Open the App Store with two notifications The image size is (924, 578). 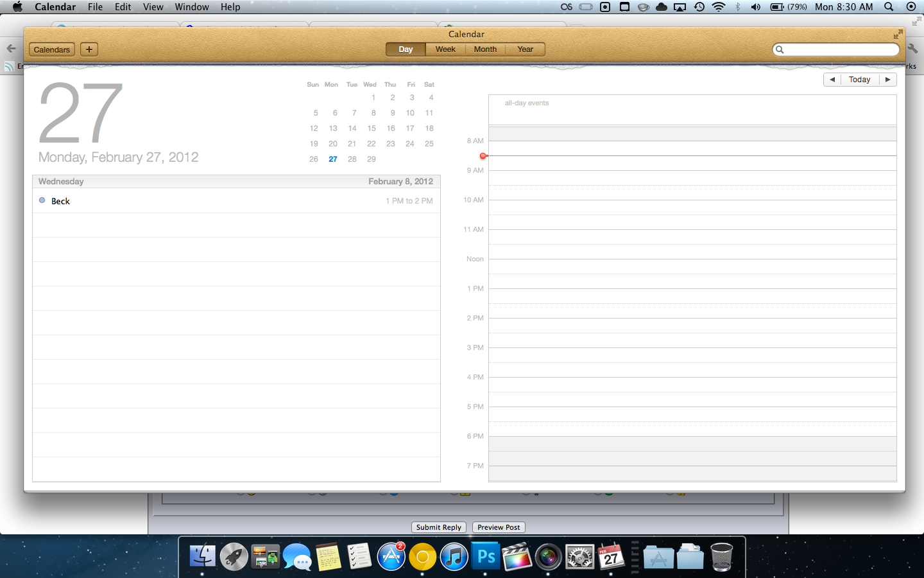[x=391, y=556]
